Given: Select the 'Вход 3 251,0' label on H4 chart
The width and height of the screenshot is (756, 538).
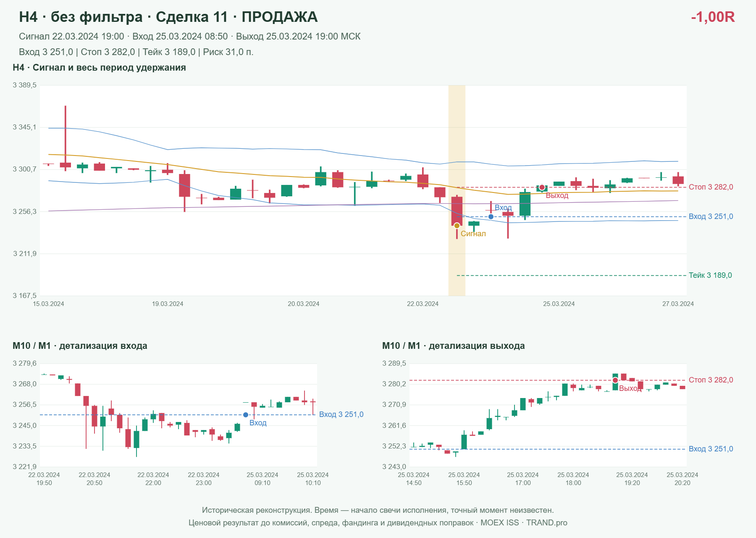Looking at the screenshot, I should pyautogui.click(x=711, y=216).
